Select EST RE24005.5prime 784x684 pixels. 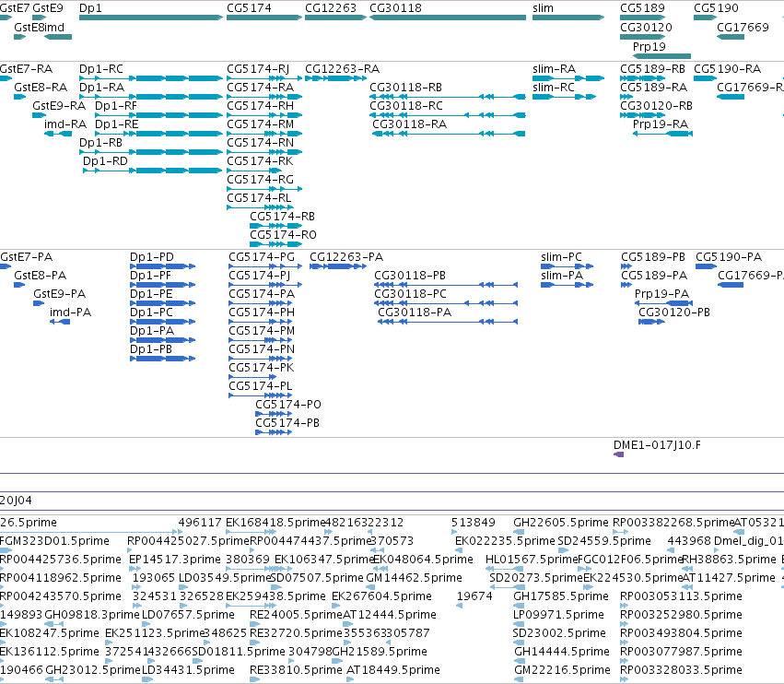(254, 624)
